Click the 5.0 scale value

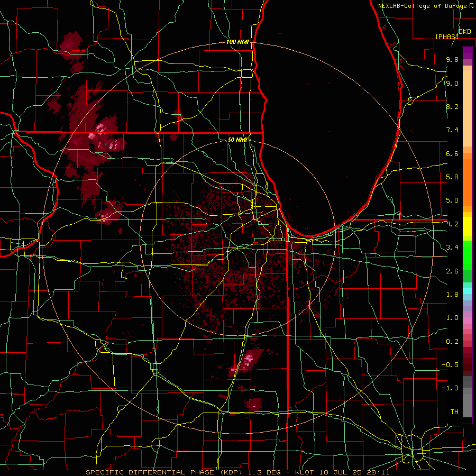coord(452,200)
